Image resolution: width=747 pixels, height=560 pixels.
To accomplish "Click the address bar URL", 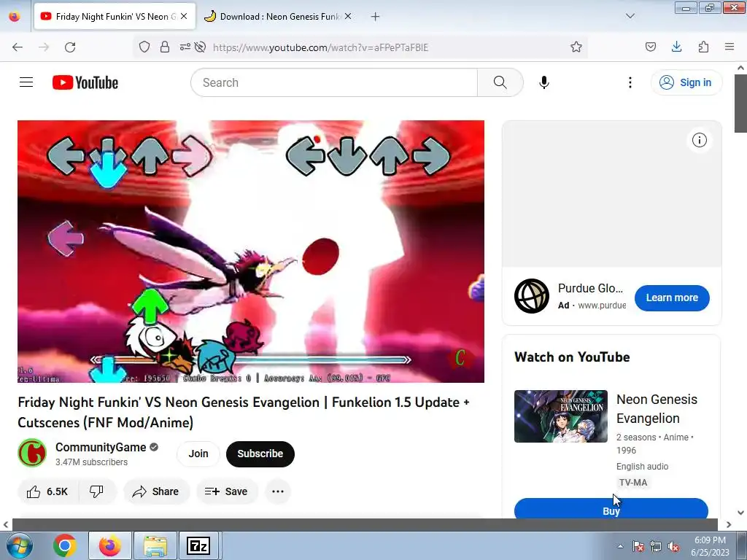I will click(320, 47).
